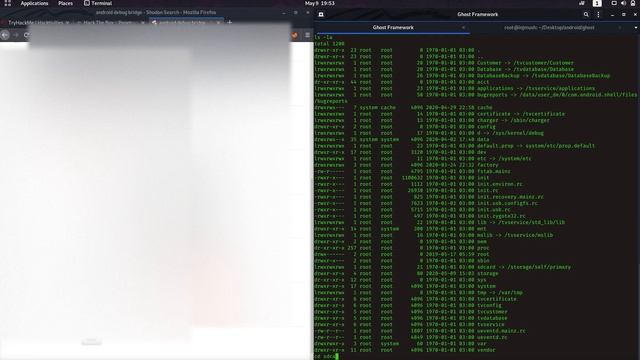
Task: Select the TryHackMe tab in Firefox
Action: (37, 22)
